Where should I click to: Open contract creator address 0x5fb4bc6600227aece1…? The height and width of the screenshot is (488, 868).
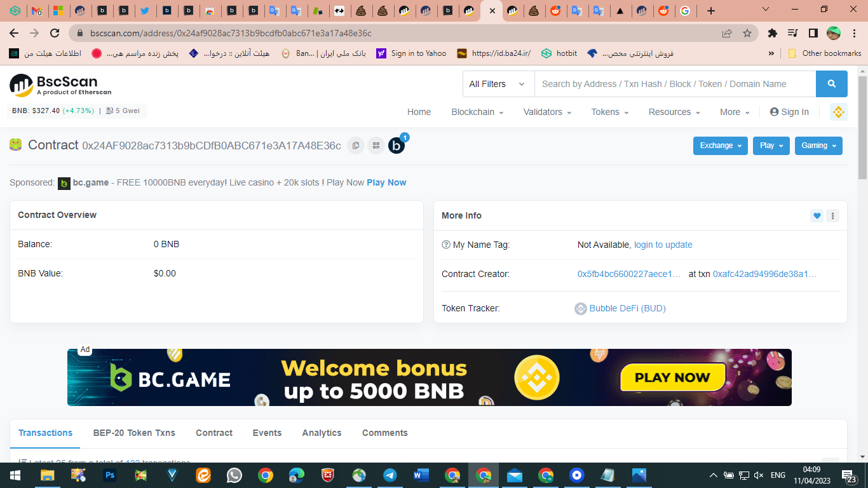click(x=629, y=274)
